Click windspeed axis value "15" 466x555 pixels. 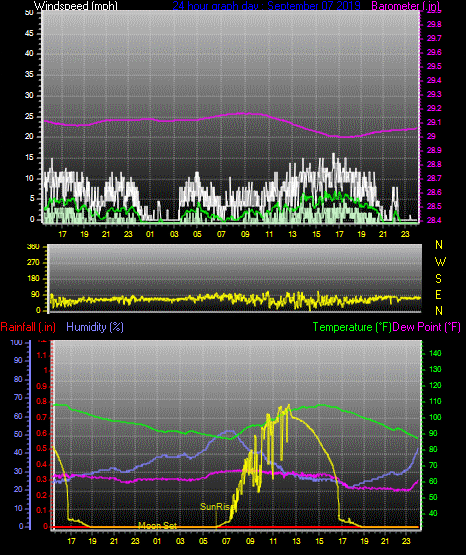click(29, 158)
